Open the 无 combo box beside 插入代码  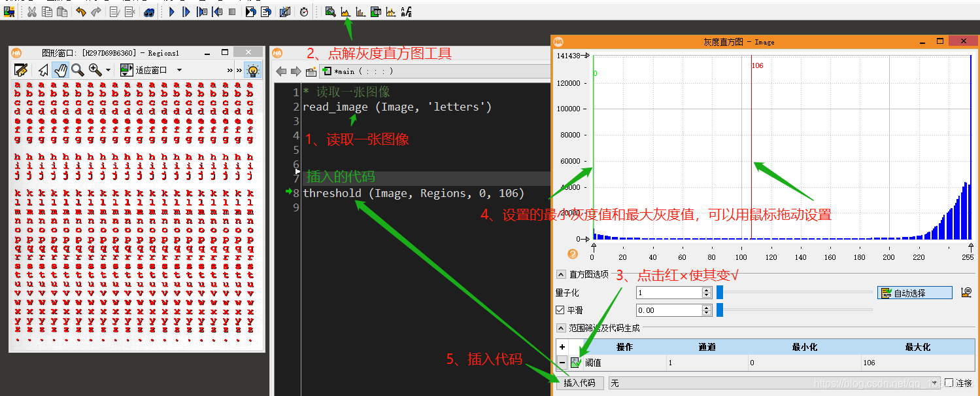(774, 383)
